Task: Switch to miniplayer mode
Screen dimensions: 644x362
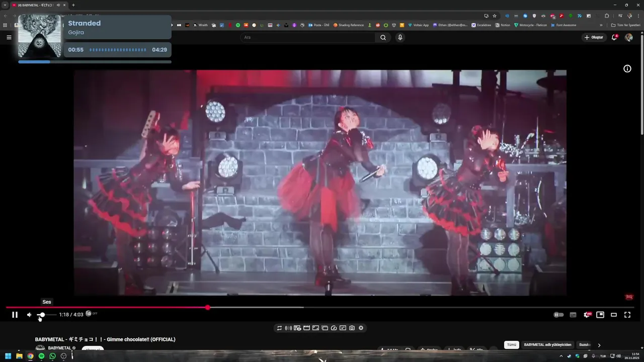Action: [600, 315]
